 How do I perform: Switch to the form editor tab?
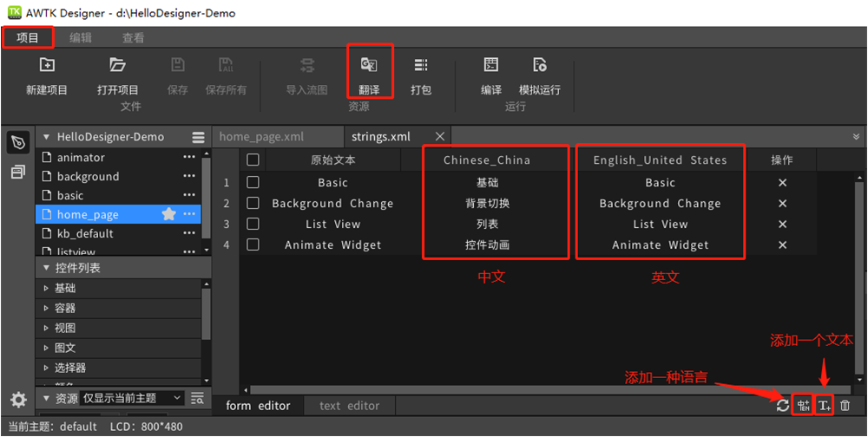point(258,406)
